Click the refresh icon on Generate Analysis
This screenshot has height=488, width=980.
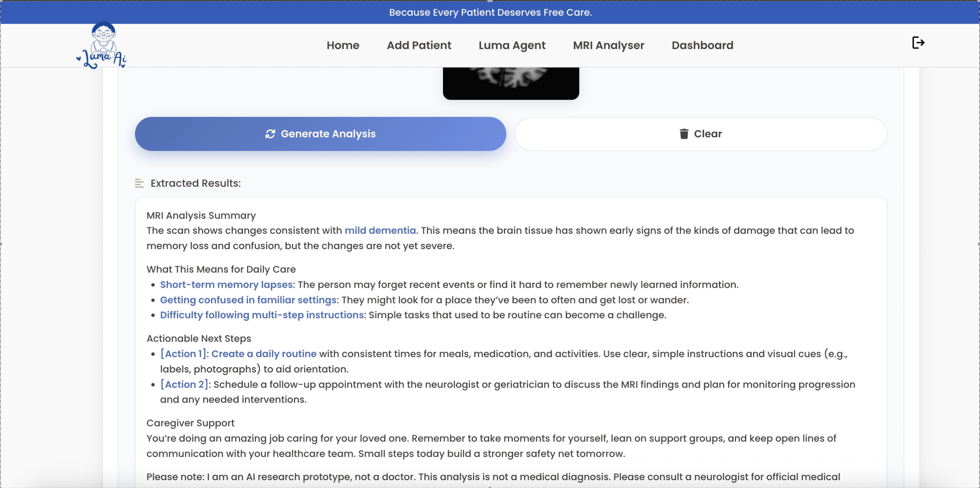pos(270,134)
